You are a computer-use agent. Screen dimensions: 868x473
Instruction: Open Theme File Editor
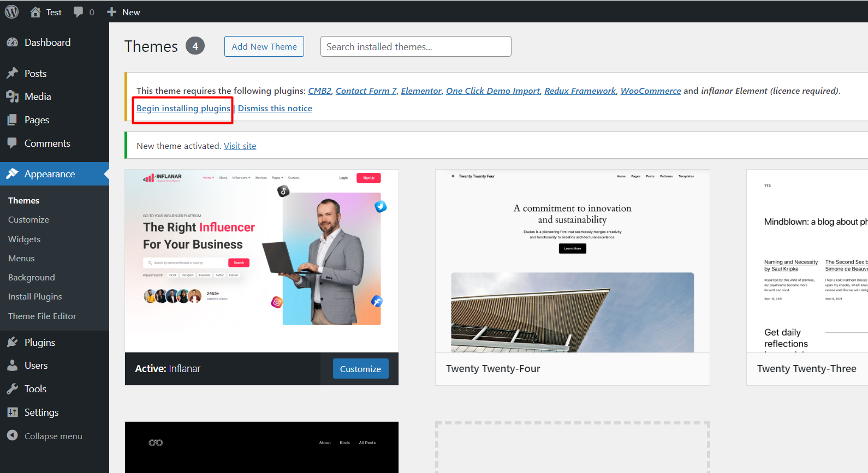[x=42, y=316]
